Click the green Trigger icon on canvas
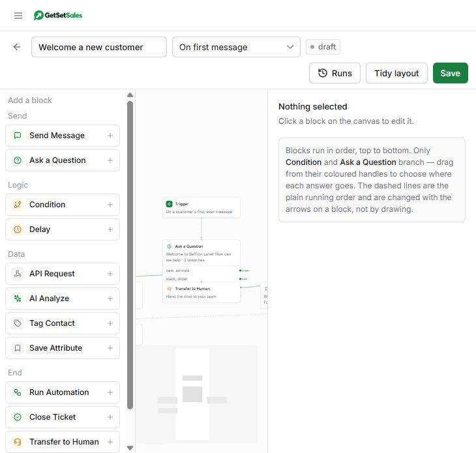This screenshot has width=476, height=453. [169, 204]
